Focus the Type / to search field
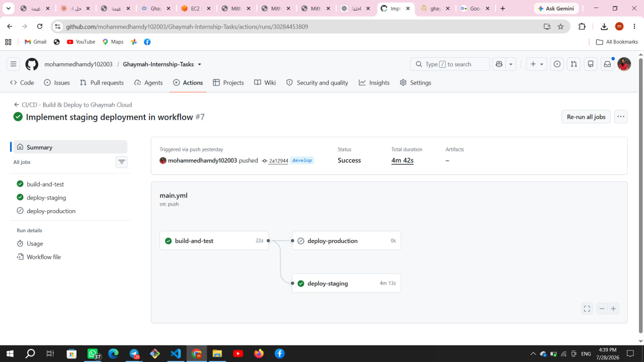This screenshot has width=644, height=362. (x=450, y=64)
